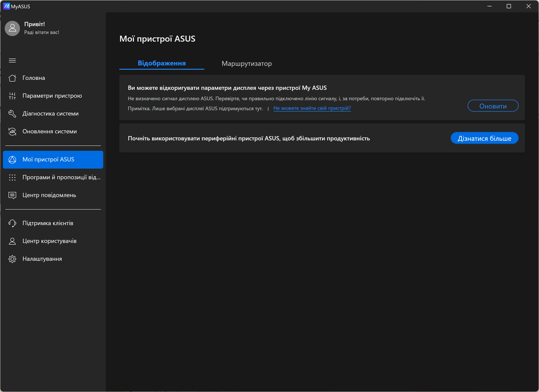
Task: Open the Головна menu item
Action: click(53, 78)
